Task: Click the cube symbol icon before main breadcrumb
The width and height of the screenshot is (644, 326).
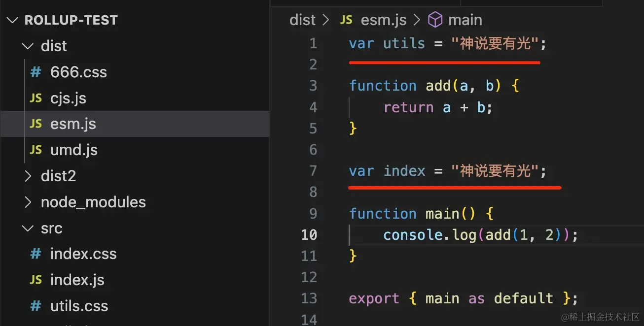Action: 435,20
